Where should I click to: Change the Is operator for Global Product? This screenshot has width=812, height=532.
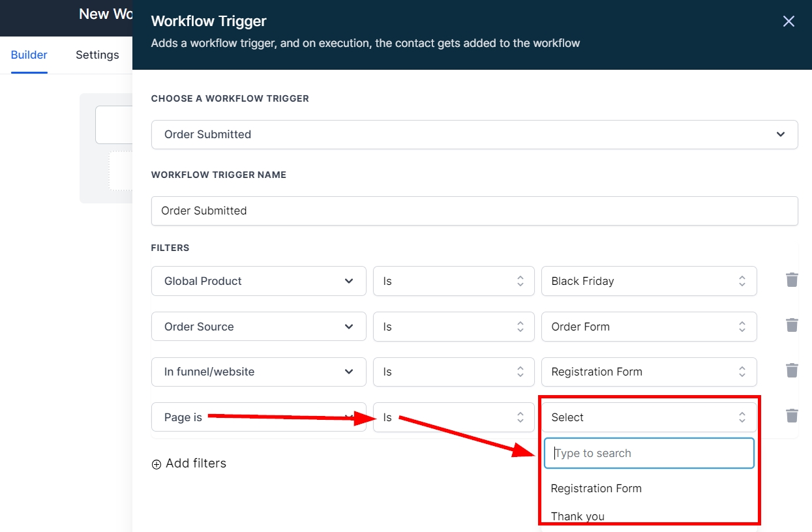(x=453, y=281)
